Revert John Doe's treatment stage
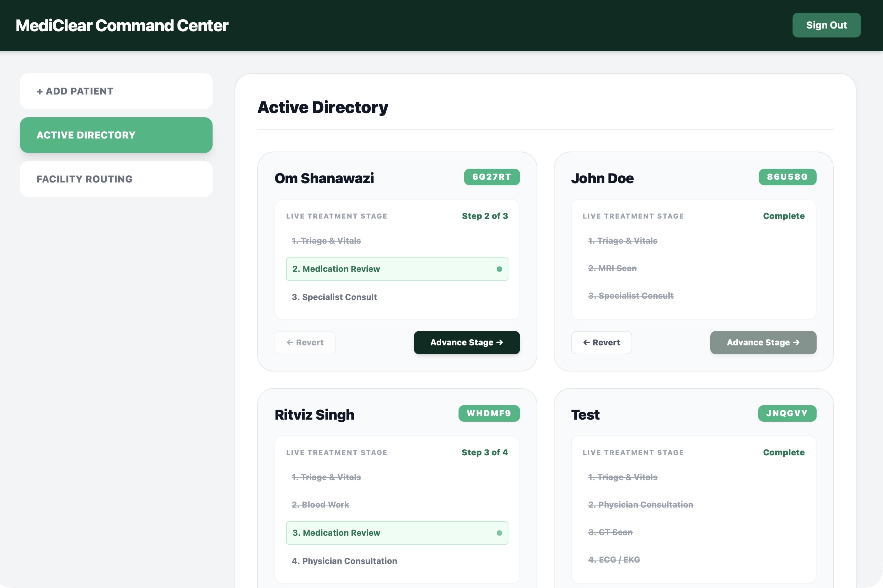883x588 pixels. pyautogui.click(x=601, y=342)
